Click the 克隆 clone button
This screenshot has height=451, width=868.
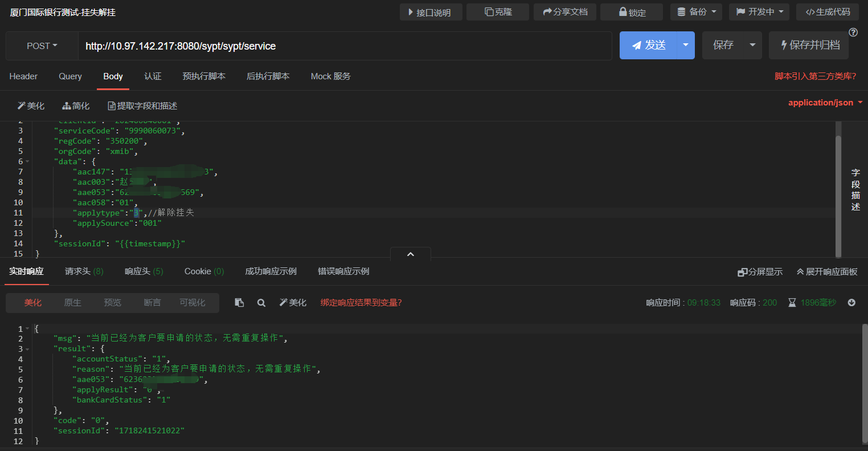(498, 12)
